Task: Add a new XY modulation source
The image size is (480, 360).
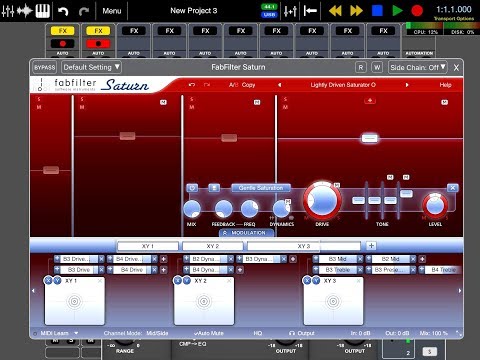Action: (371, 246)
